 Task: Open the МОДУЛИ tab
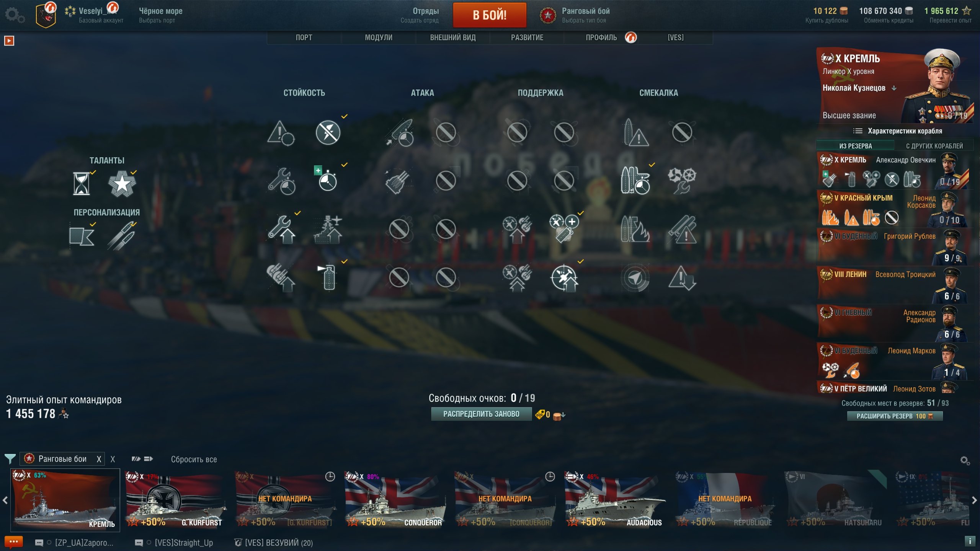(378, 37)
